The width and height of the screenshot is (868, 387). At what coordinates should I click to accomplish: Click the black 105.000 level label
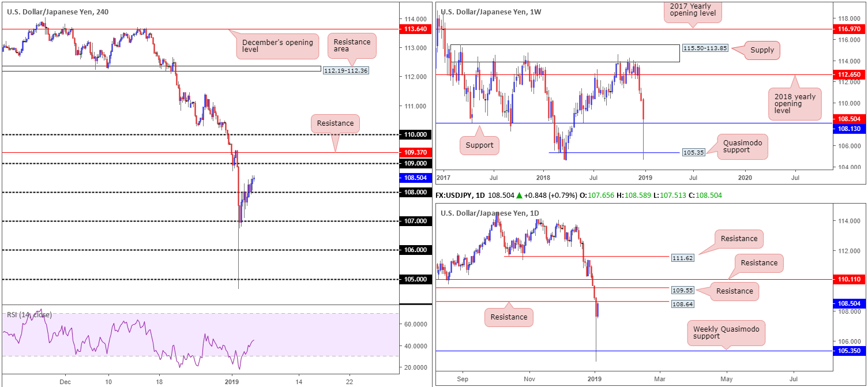point(416,279)
